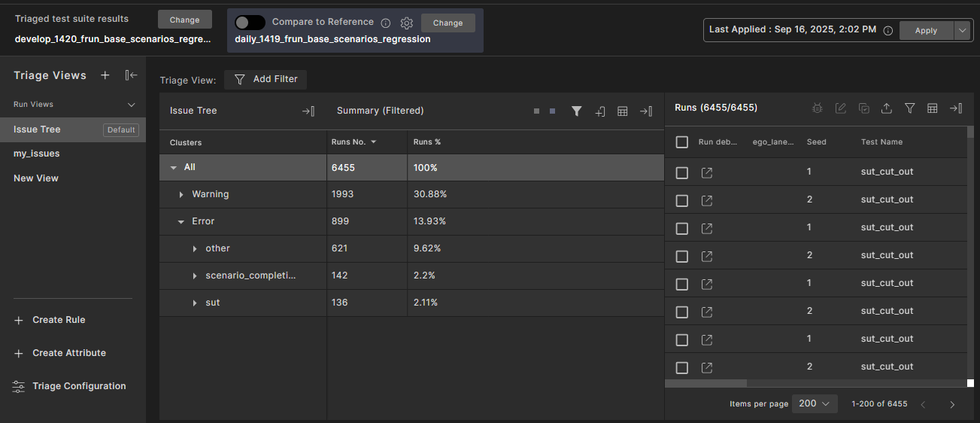
Task: Click the funnel filter icon in Runs panel
Action: 909,108
